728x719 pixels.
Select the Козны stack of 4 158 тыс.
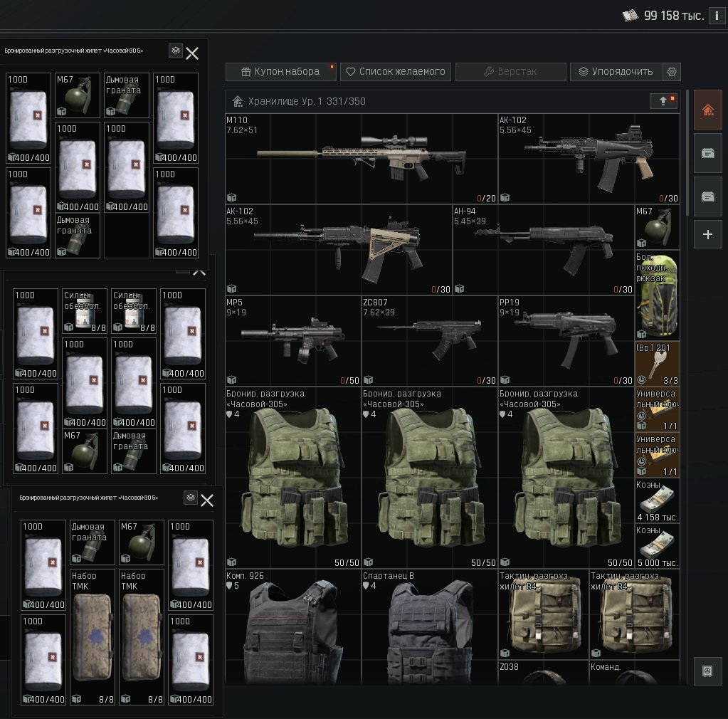tap(657, 500)
